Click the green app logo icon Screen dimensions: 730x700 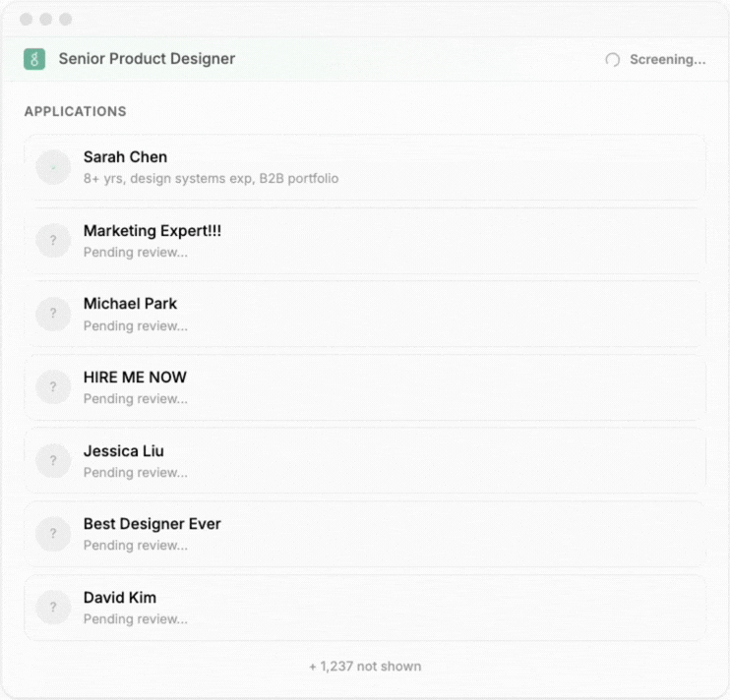tap(34, 59)
